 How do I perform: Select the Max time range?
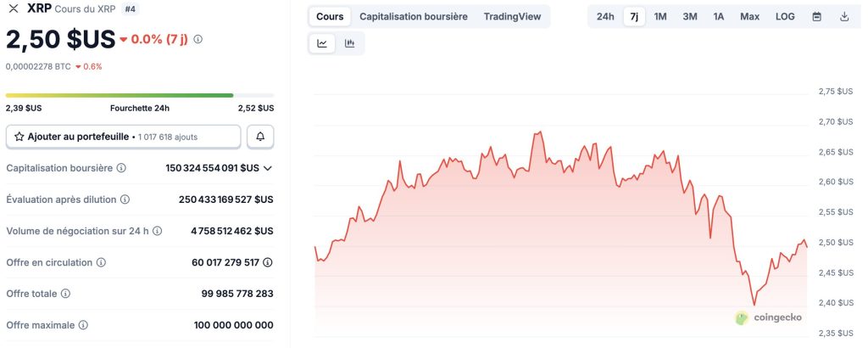pos(749,16)
